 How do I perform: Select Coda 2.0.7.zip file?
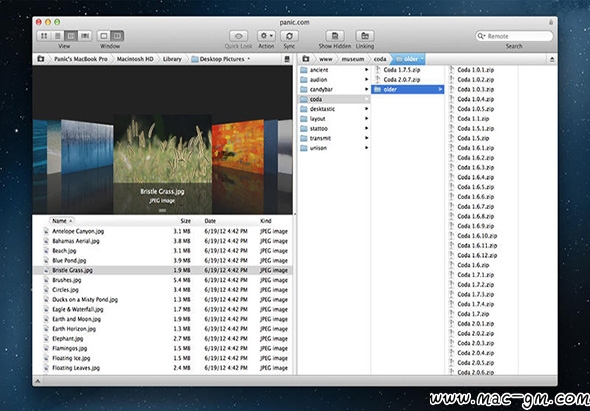(x=401, y=79)
